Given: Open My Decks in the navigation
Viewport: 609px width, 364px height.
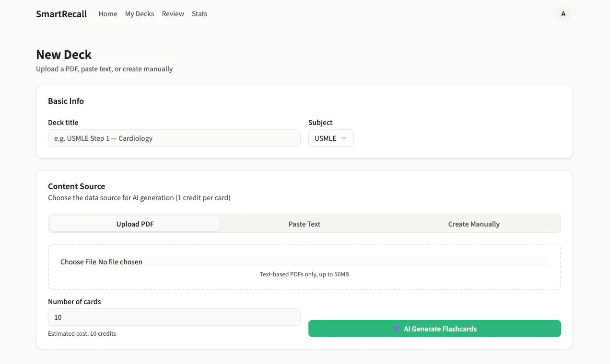Looking at the screenshot, I should tap(140, 14).
